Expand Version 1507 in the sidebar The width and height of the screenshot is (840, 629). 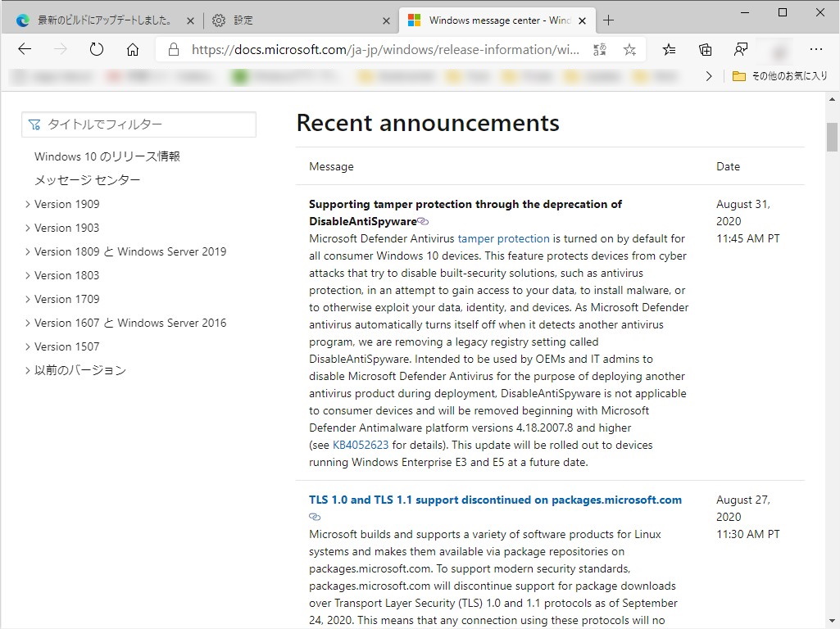28,346
